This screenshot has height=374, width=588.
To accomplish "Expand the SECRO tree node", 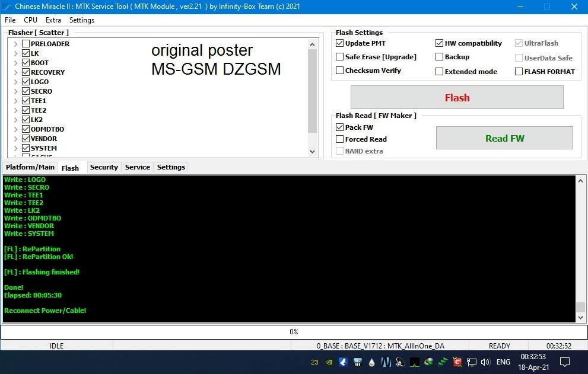I will tap(15, 91).
